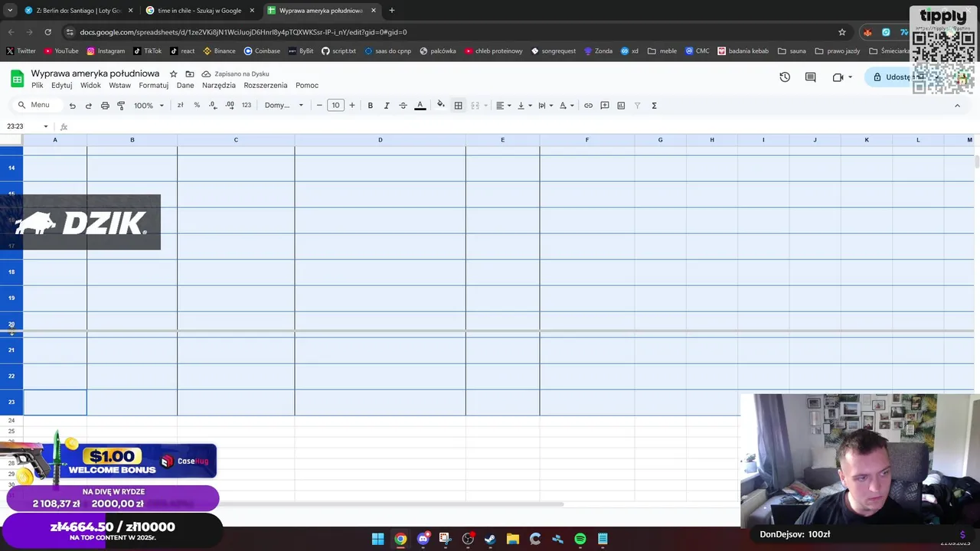Open the Binance bookmark
This screenshot has width=980, height=551.
[219, 51]
